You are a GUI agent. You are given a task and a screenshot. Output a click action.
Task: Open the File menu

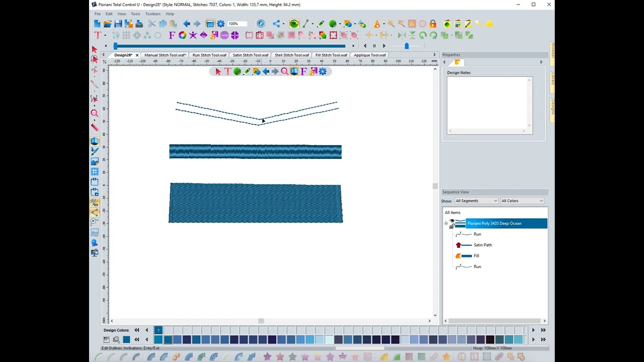(x=98, y=14)
